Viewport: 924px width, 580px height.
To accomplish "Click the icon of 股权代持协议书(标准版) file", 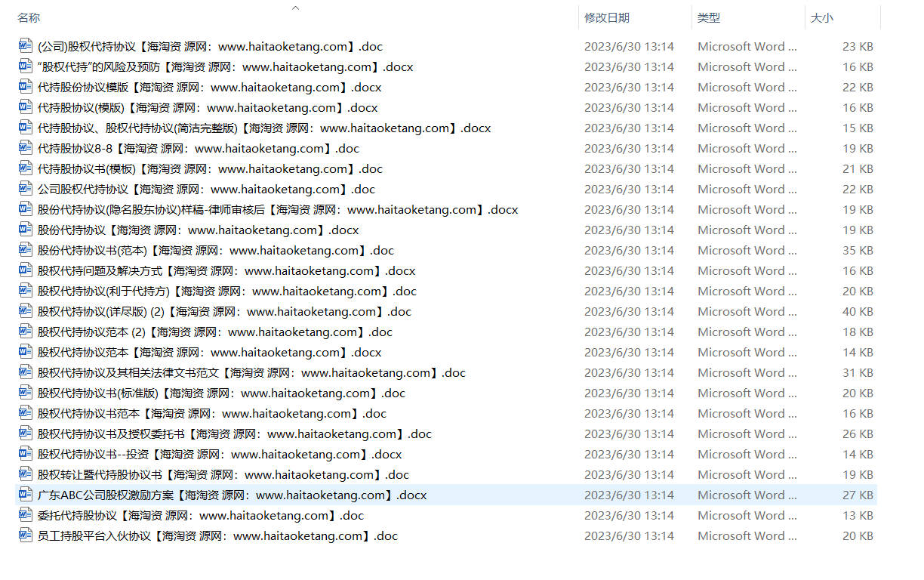I will (x=25, y=393).
